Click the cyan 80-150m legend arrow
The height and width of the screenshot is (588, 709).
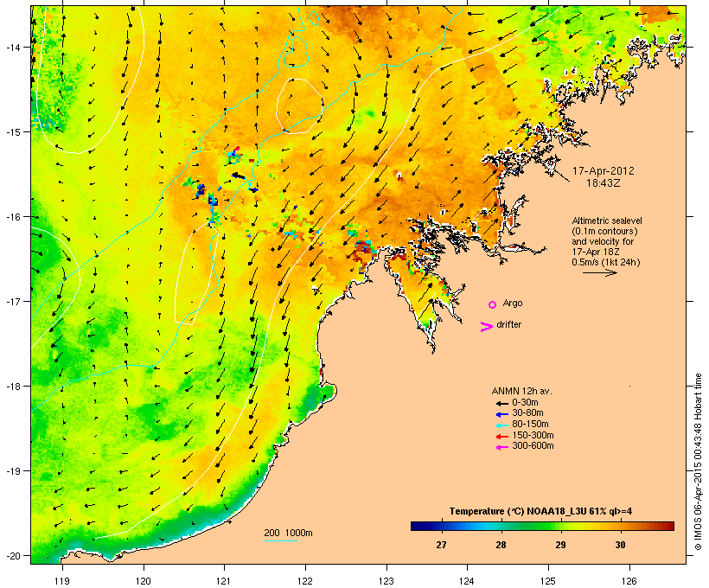[x=501, y=425]
